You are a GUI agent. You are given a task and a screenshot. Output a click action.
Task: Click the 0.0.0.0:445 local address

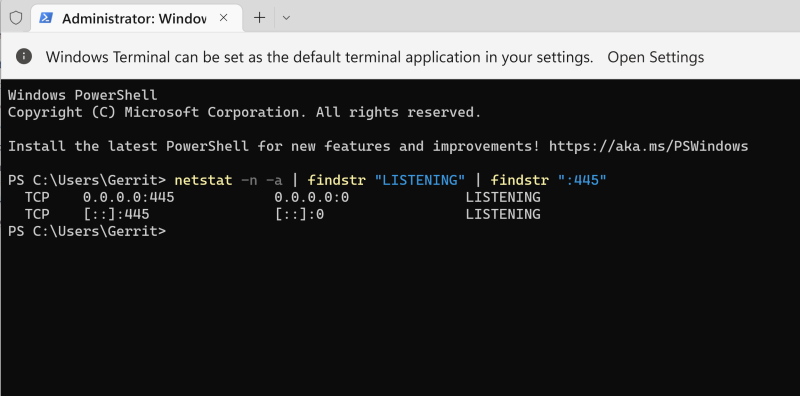[129, 197]
